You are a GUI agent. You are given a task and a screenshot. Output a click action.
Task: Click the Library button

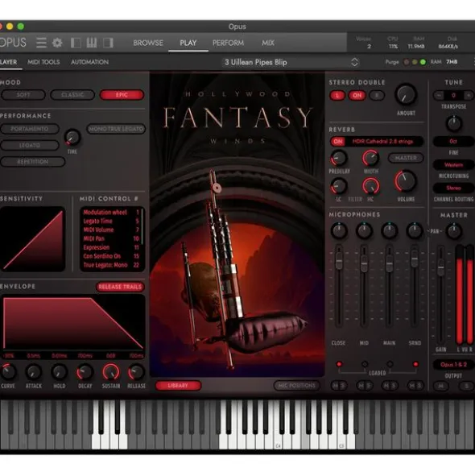coord(178,386)
